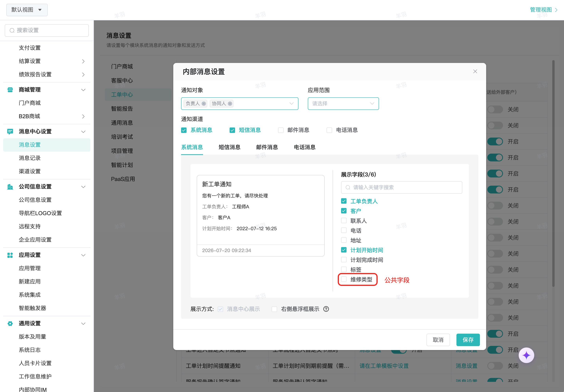
Task: Click the 取消 button
Action: click(x=438, y=340)
